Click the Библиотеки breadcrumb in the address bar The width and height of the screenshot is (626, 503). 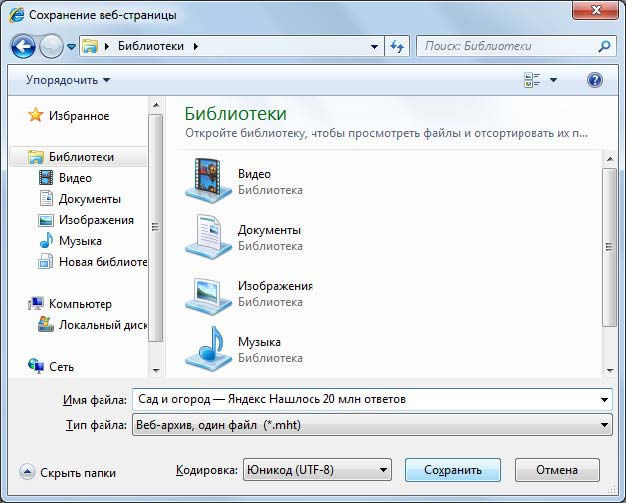point(151,46)
